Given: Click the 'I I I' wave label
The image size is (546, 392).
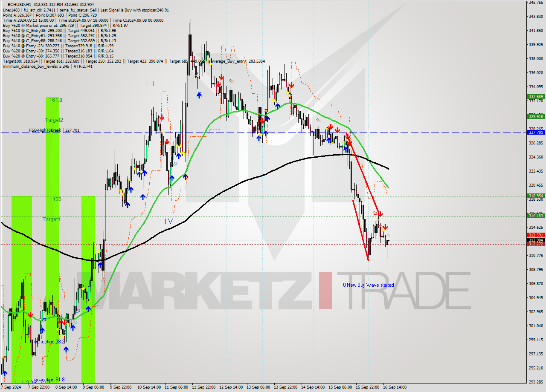Looking at the screenshot, I should coord(150,84).
